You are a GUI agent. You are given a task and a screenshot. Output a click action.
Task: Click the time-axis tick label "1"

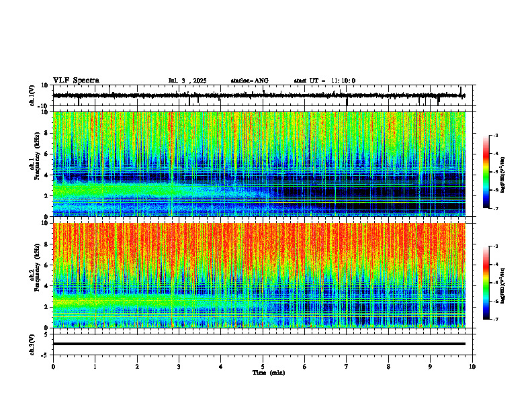(95, 367)
